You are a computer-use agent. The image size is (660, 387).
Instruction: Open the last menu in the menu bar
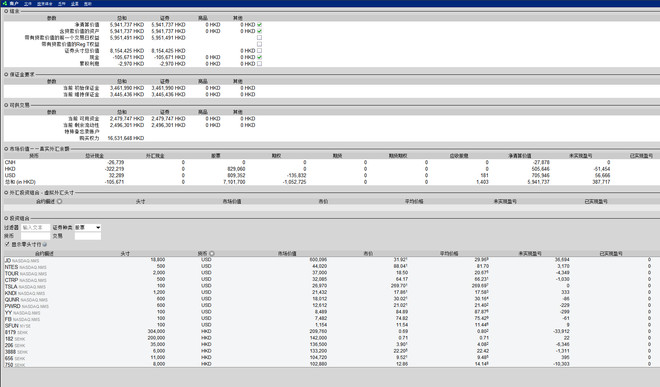tap(88, 3)
